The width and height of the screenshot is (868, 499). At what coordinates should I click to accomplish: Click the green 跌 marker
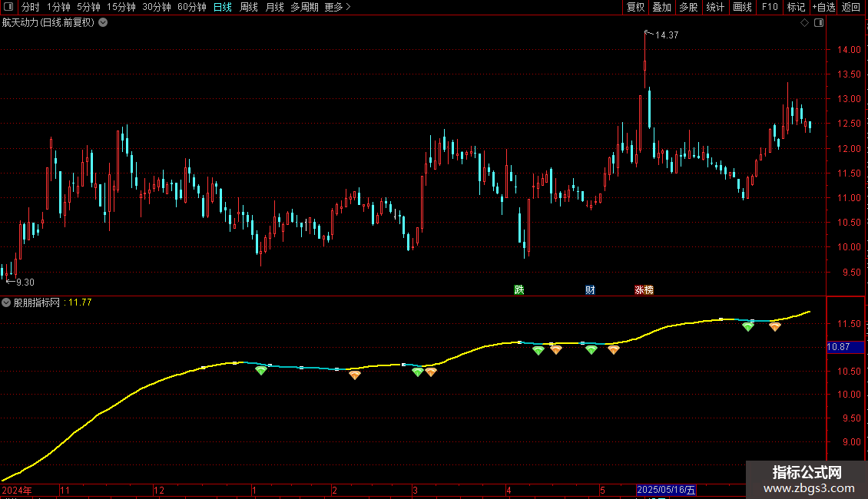518,290
